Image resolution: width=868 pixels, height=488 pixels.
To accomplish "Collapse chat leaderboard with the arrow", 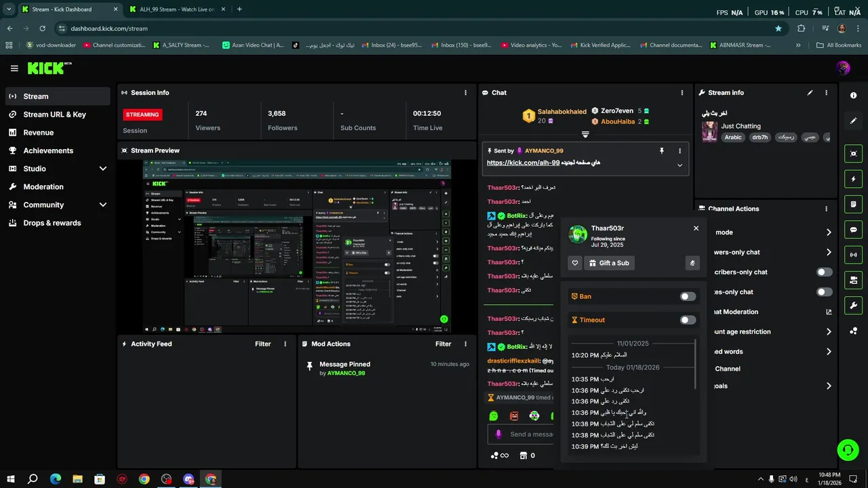I will (x=585, y=134).
